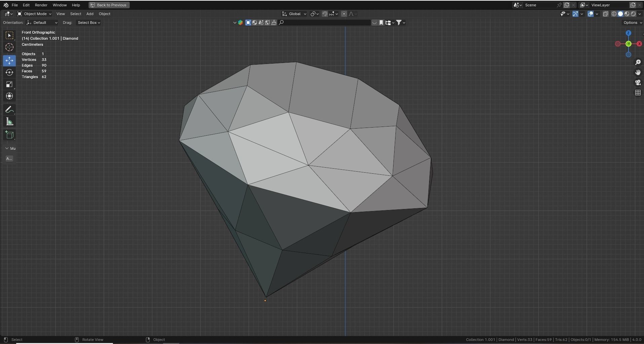
Task: Open the Options dropdown
Action: coord(633,23)
